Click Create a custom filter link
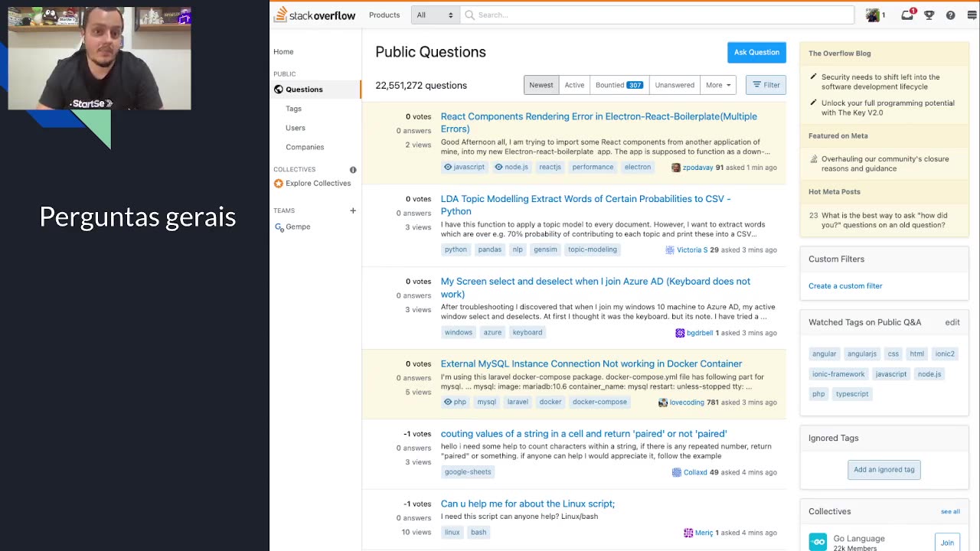This screenshot has width=980, height=551. point(845,286)
